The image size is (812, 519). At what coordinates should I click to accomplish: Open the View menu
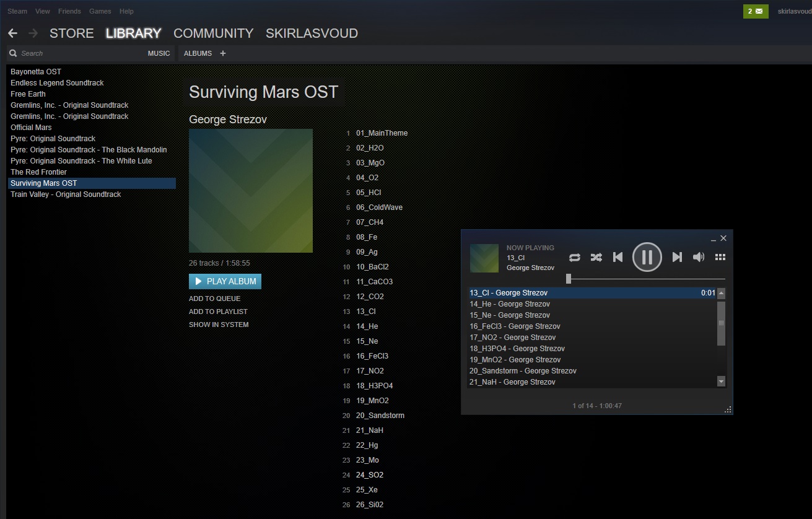pos(43,11)
